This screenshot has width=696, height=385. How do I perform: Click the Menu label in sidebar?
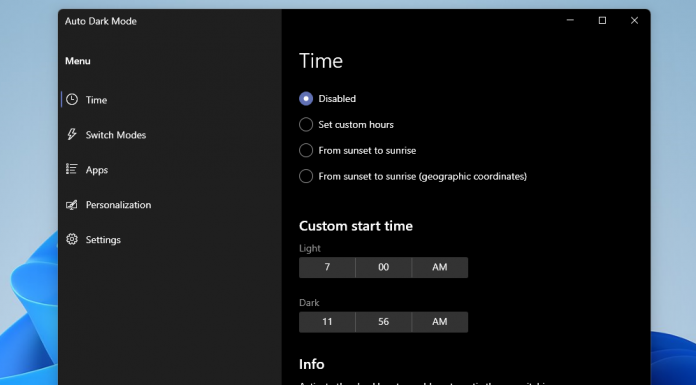78,61
